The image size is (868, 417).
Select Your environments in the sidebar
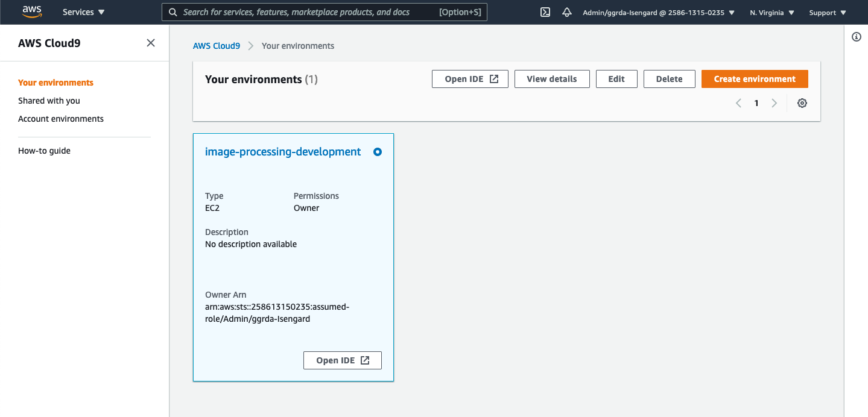[x=55, y=83]
